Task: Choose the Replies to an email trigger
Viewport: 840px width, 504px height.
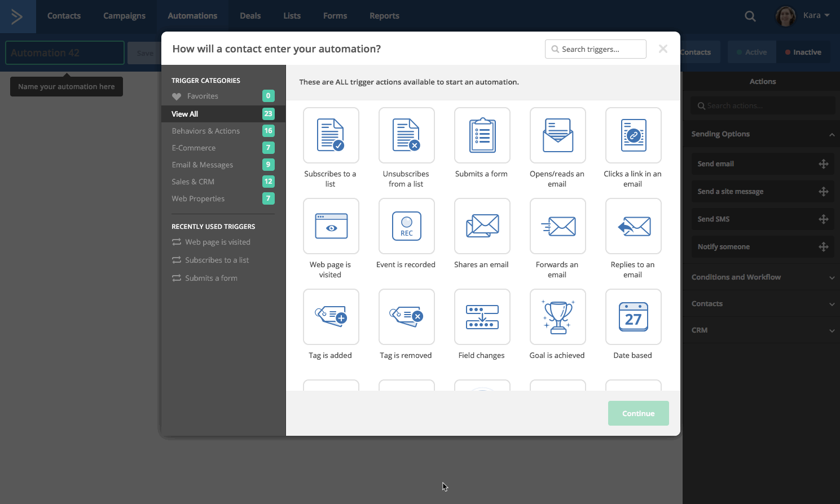Action: pos(633,226)
